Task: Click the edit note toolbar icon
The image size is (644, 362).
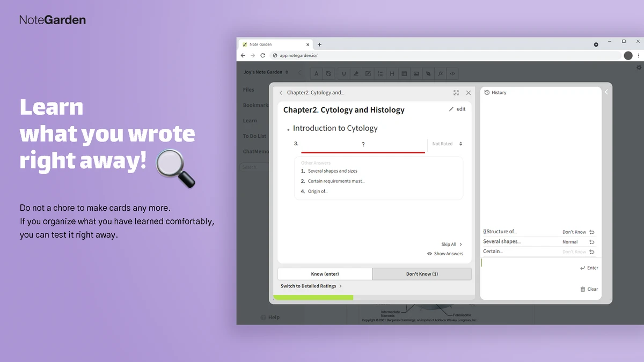Action: point(368,74)
